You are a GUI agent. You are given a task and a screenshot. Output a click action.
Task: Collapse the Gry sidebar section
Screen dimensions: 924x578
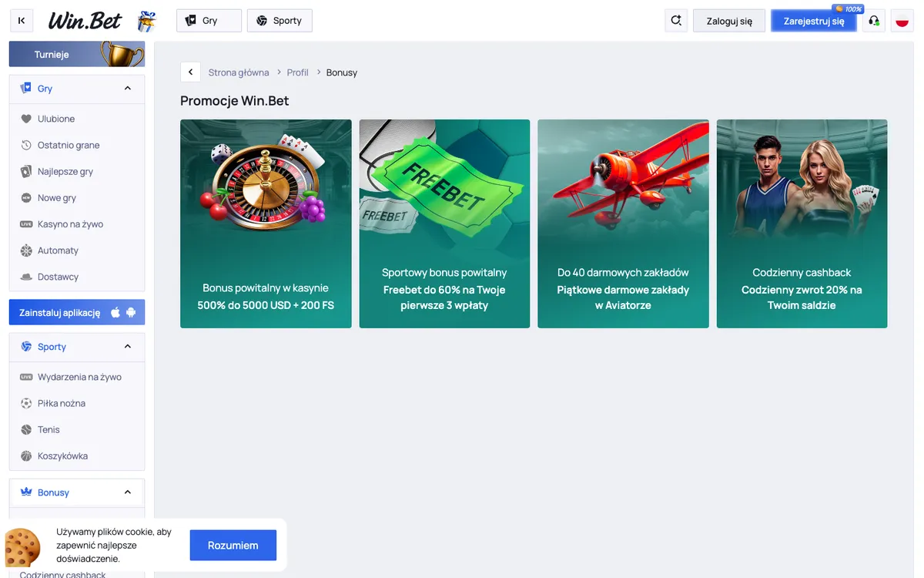coord(128,89)
